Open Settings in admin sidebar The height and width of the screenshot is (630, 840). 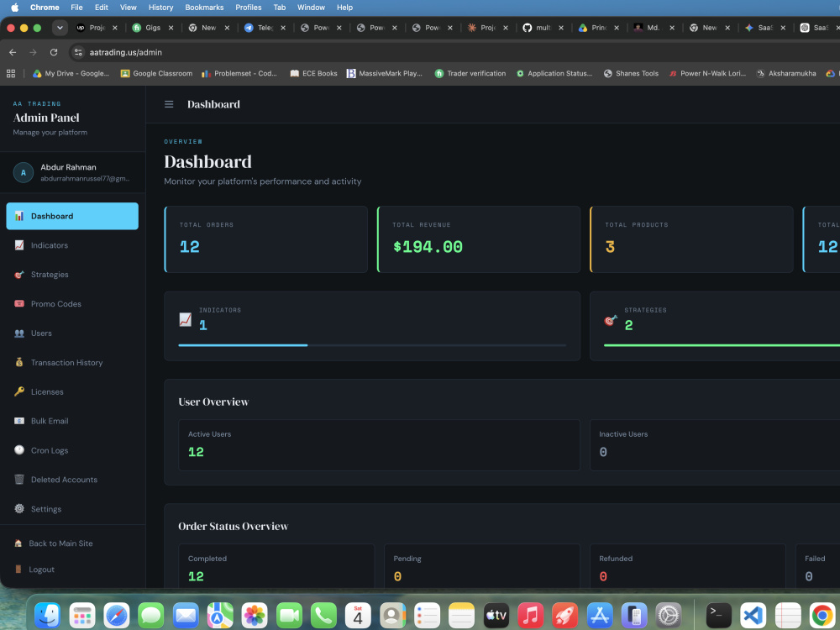tap(72, 509)
